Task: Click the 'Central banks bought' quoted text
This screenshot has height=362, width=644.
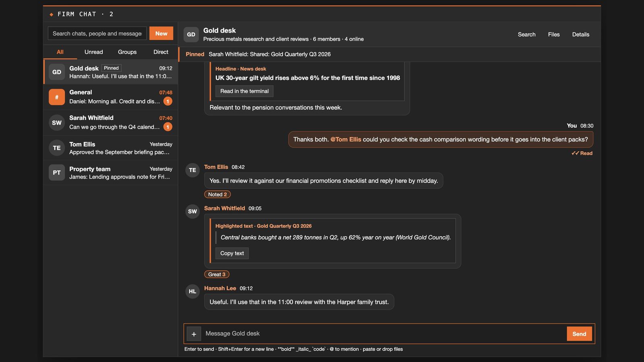Action: coord(336,237)
